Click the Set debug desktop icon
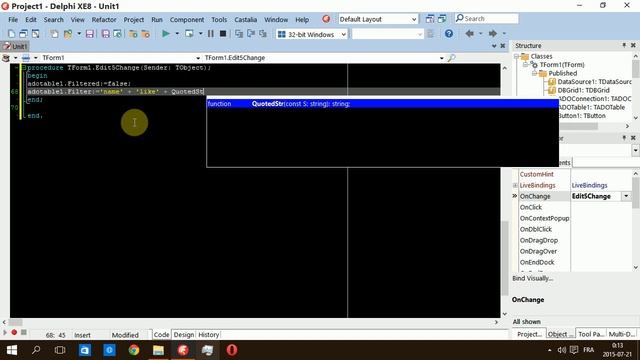The image size is (640, 360). coord(442,19)
